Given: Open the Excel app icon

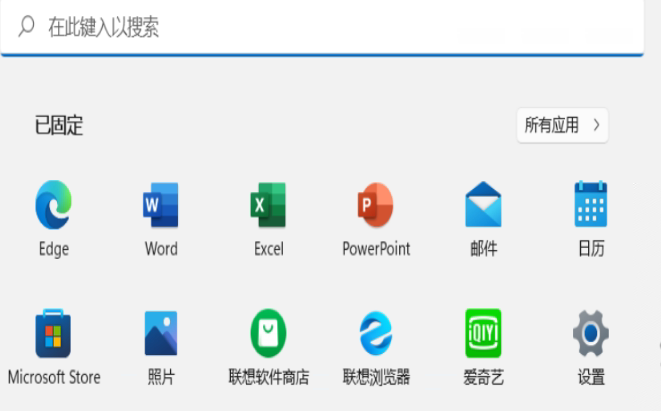Looking at the screenshot, I should pyautogui.click(x=268, y=205).
